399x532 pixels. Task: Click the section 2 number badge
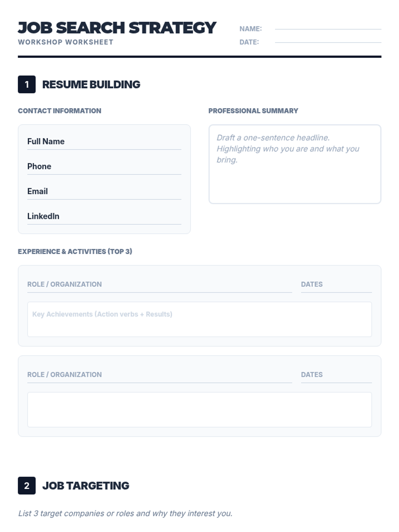pyautogui.click(x=27, y=485)
